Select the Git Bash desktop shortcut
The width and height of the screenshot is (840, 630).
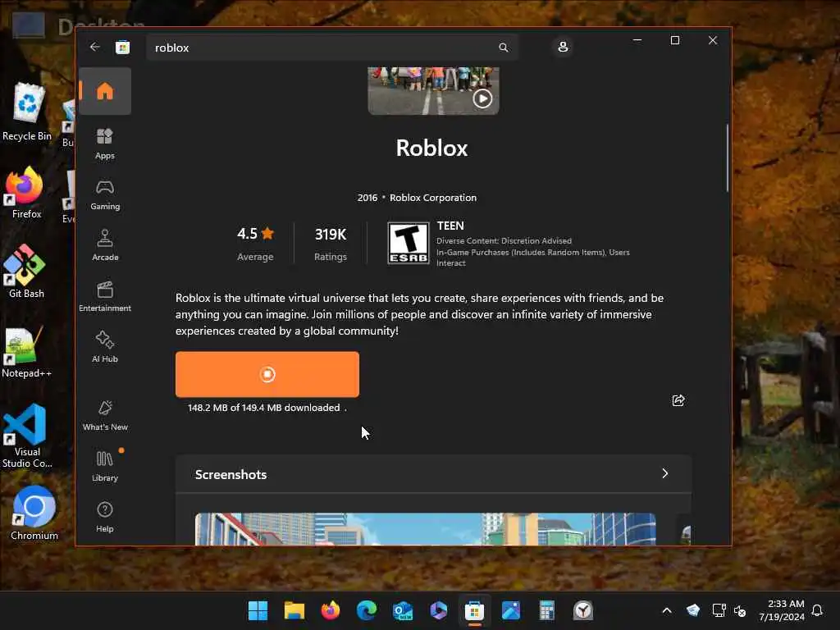click(x=25, y=272)
